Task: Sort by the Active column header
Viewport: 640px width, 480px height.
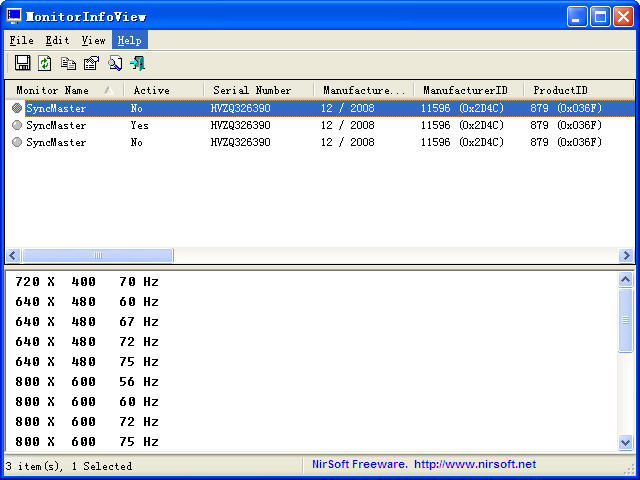Action: click(163, 90)
